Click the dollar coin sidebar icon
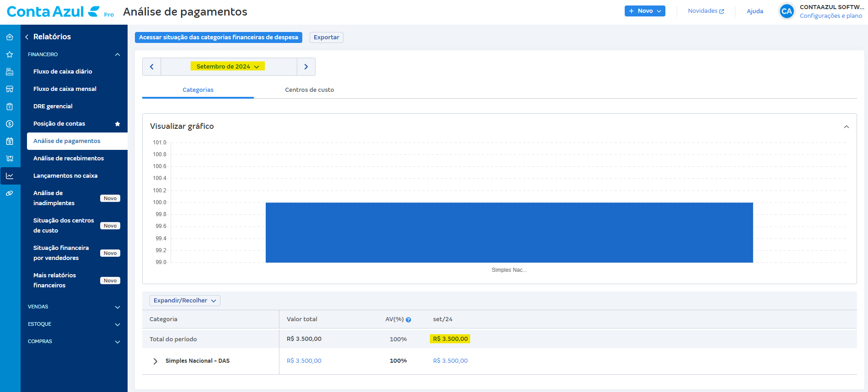868x392 pixels. pos(10,124)
